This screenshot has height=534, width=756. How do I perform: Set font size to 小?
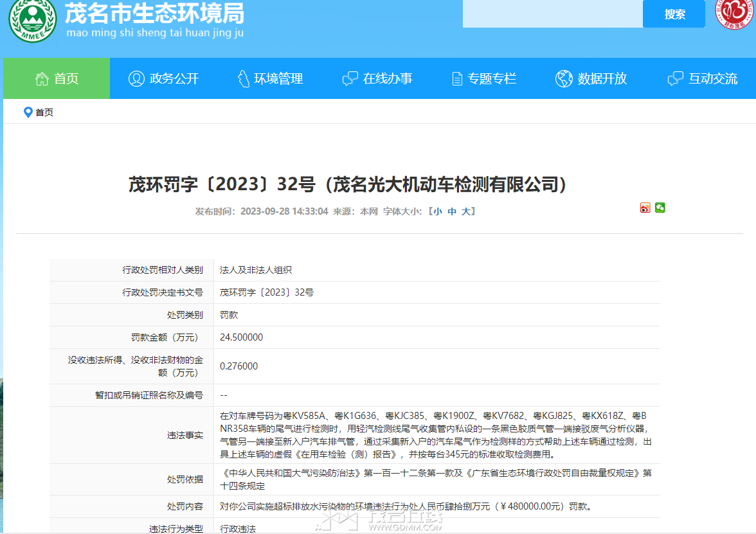[x=437, y=211]
